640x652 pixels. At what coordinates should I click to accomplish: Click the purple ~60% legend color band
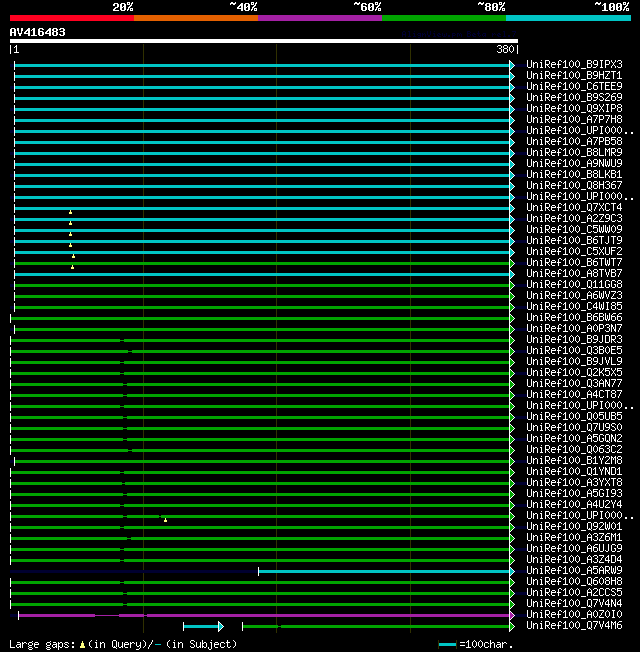pos(319,18)
